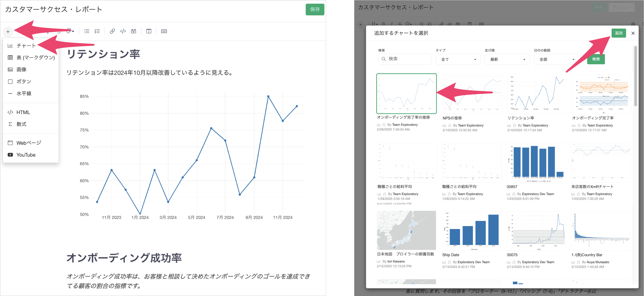644x296 pixels.
Task: Click the blockquote icon
Action: point(134,31)
